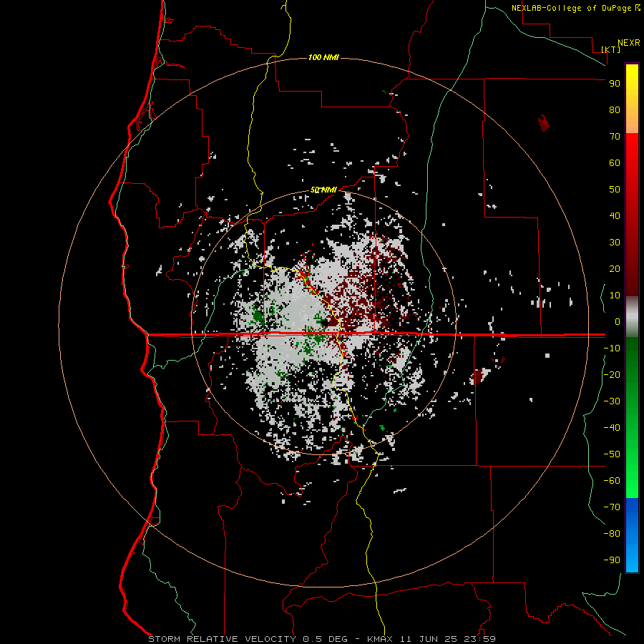
Task: Click the NEXR label above the color scale
Action: (x=629, y=43)
